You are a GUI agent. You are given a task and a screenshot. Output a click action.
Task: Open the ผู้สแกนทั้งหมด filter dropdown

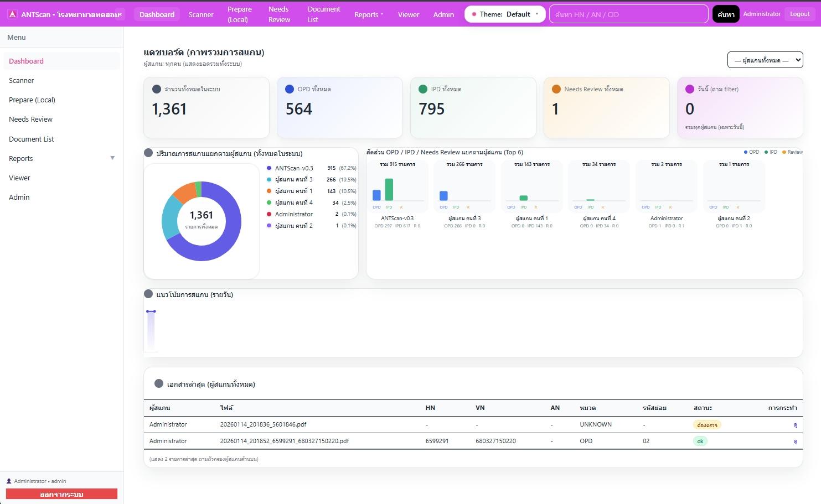[765, 60]
